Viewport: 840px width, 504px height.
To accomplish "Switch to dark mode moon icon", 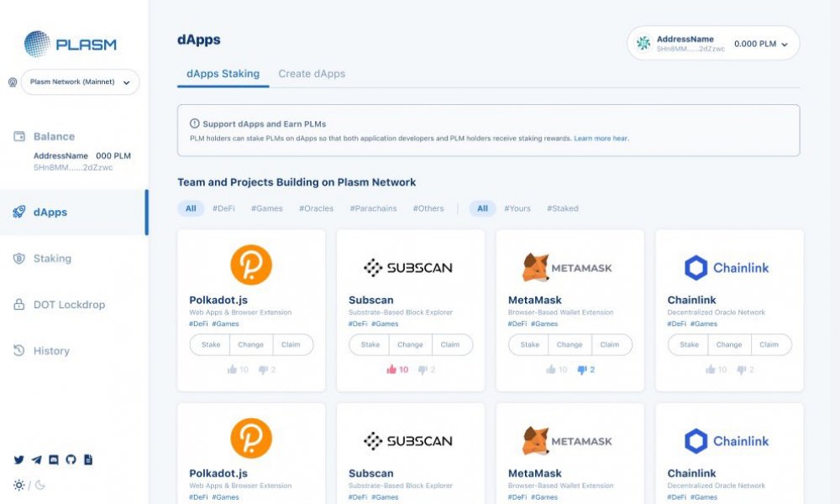I will click(40, 485).
